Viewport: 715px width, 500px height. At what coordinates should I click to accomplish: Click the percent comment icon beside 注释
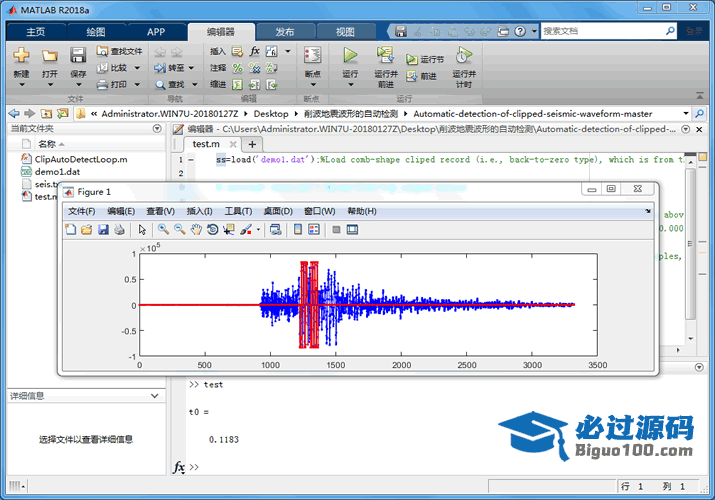point(238,68)
